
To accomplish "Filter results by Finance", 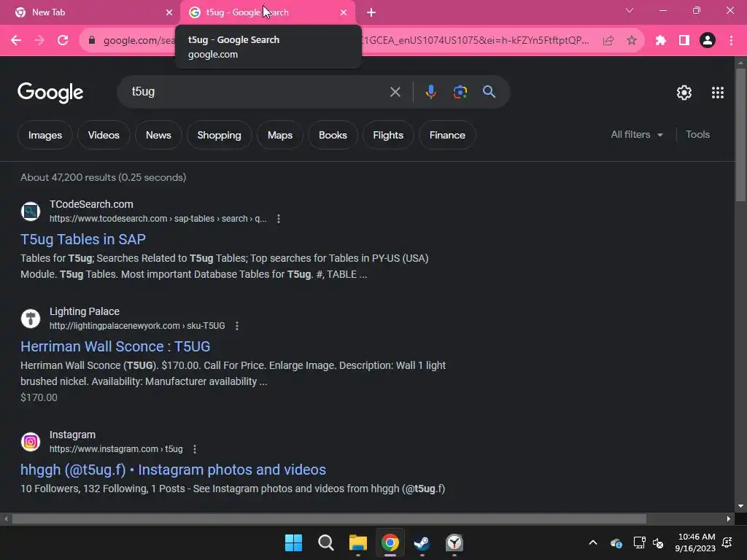I will tap(447, 135).
